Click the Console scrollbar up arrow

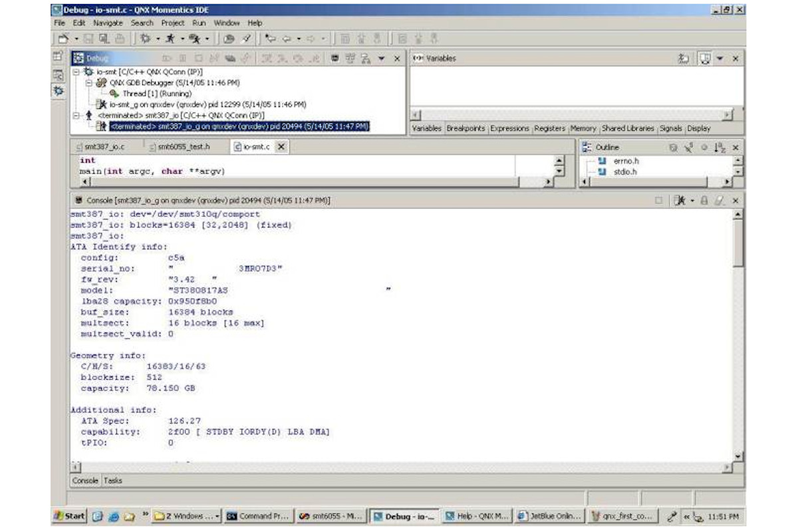738,214
